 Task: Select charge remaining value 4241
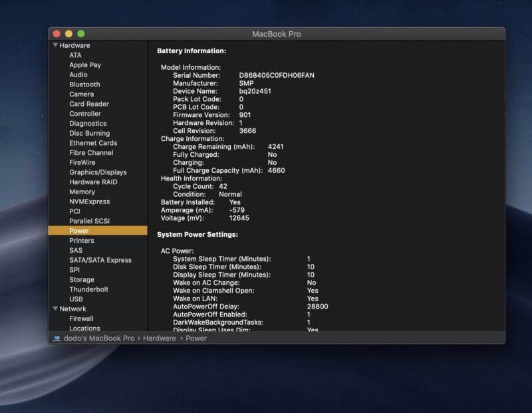(275, 146)
